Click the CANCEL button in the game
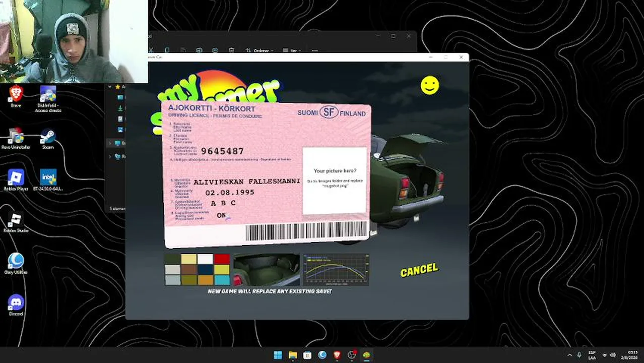 (419, 270)
